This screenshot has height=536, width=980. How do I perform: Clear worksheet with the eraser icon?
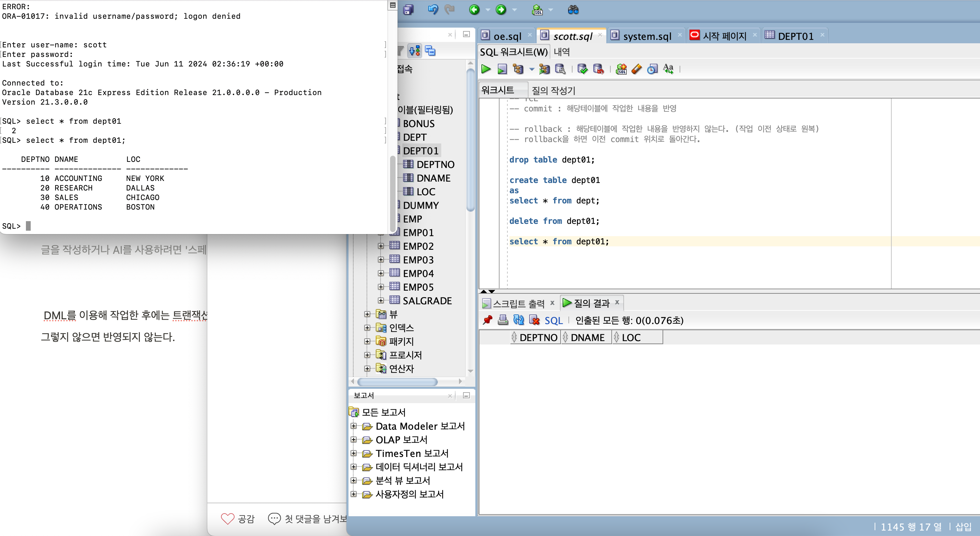tap(637, 69)
